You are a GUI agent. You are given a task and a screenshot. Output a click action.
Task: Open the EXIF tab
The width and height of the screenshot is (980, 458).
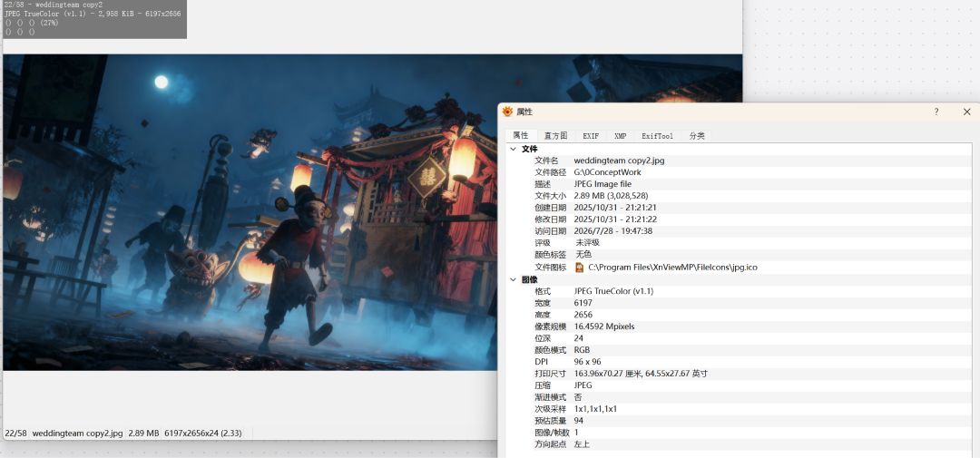[x=591, y=136]
